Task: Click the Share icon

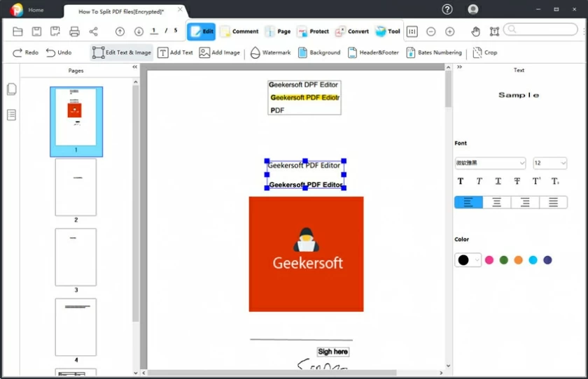Action: [x=93, y=31]
